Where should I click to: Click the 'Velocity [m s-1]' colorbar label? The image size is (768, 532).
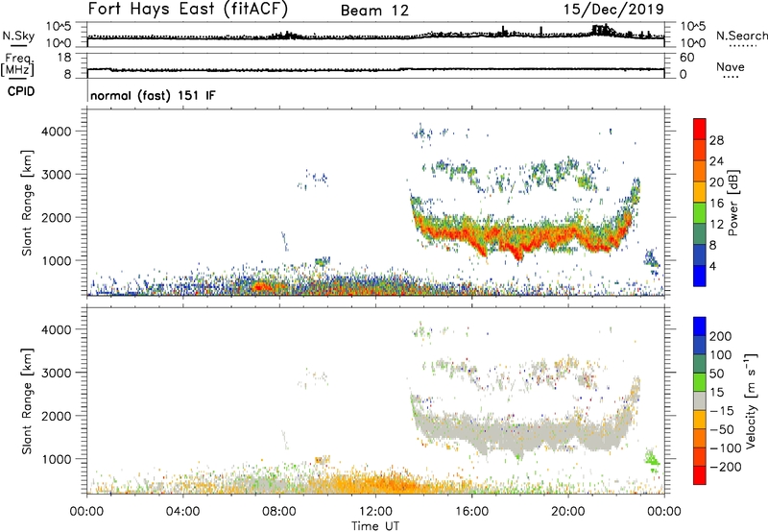point(751,400)
